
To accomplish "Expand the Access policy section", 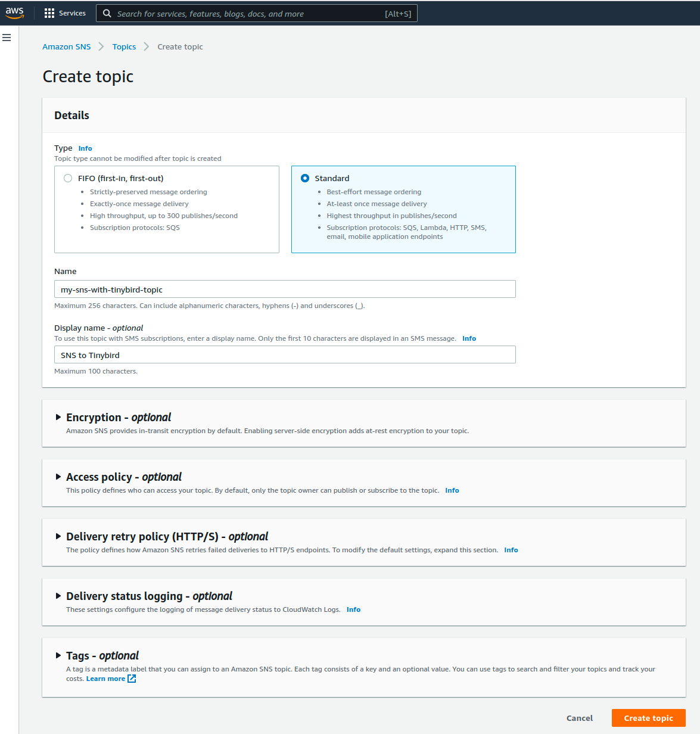I will (x=58, y=477).
